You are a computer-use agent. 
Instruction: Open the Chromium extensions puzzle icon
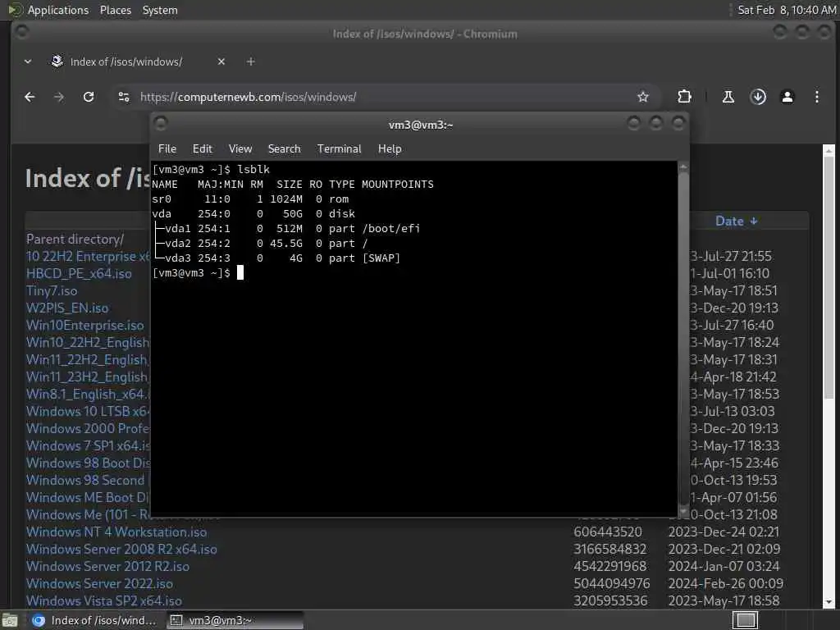tap(684, 97)
